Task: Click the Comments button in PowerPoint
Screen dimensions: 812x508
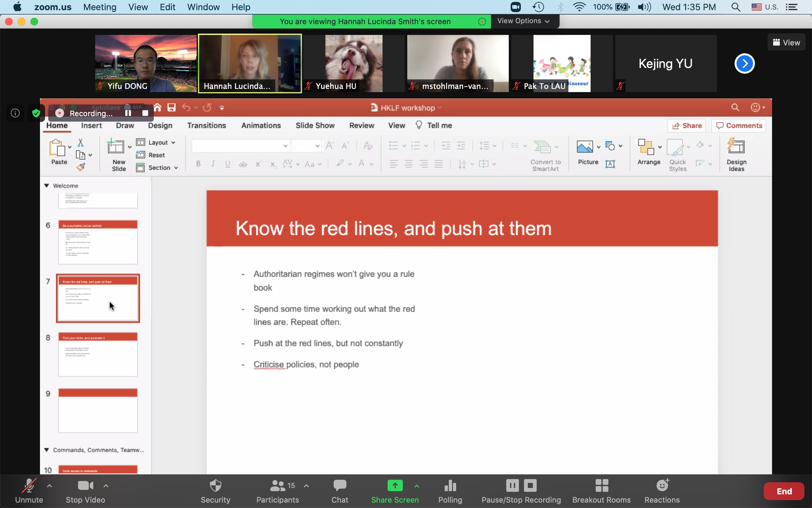Action: [739, 126]
